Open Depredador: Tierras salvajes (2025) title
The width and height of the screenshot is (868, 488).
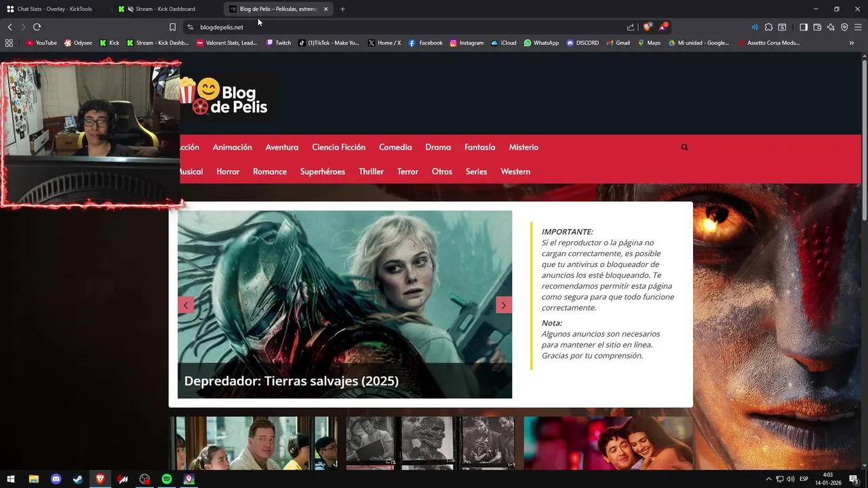click(292, 381)
